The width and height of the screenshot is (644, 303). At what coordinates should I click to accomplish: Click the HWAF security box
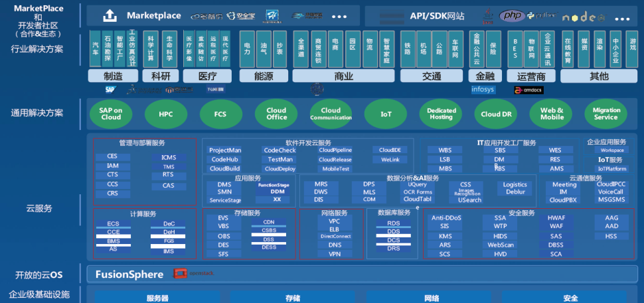pyautogui.click(x=556, y=218)
